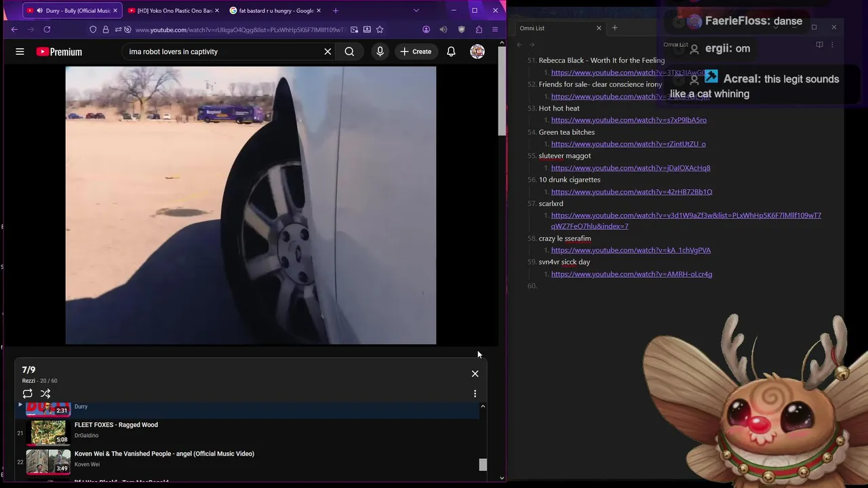Click the YouTube URL address bar

pos(240,30)
